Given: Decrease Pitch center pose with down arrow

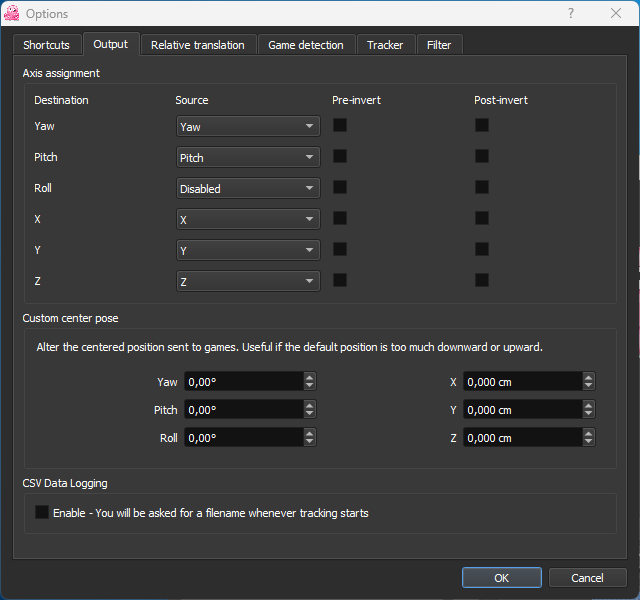Looking at the screenshot, I should point(310,414).
